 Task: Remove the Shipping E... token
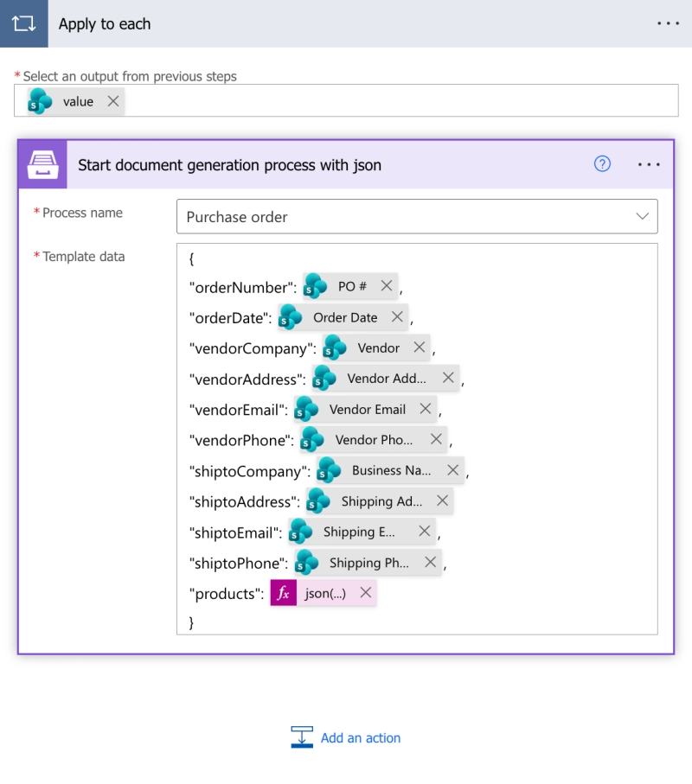click(425, 531)
